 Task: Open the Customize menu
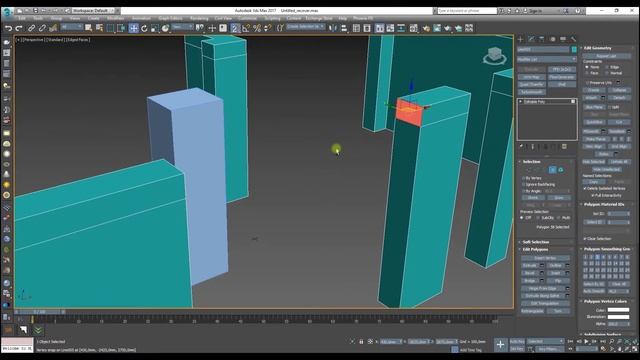tap(247, 19)
